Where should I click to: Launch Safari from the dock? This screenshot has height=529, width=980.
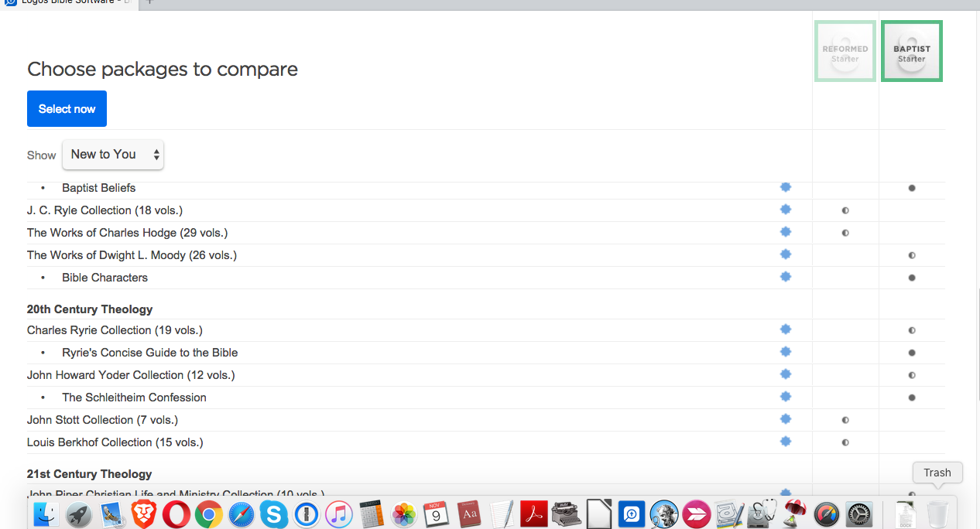pyautogui.click(x=242, y=514)
